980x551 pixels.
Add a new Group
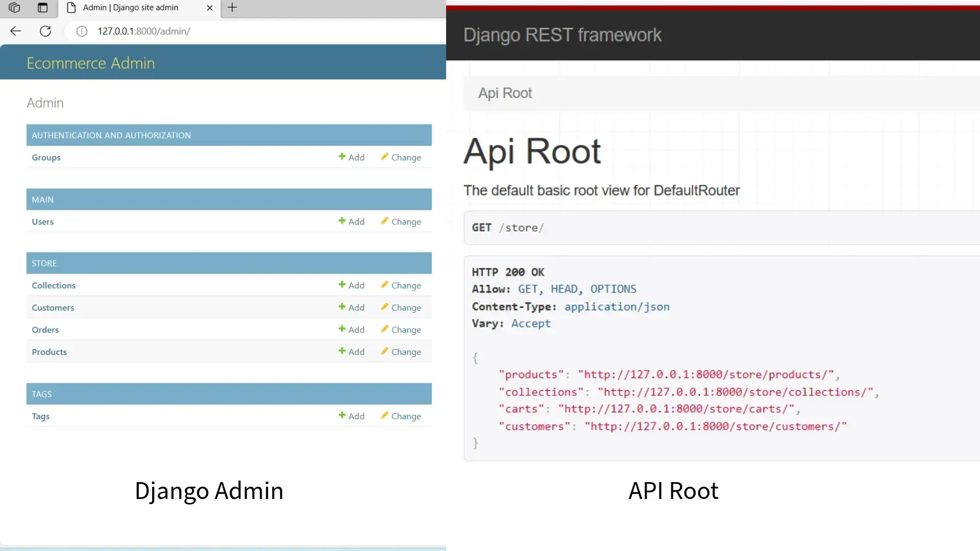coord(352,158)
